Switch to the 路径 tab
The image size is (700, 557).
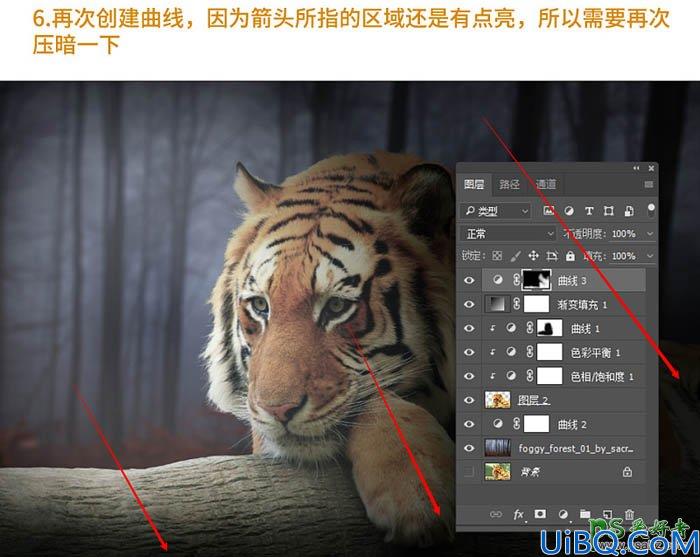[x=509, y=184]
